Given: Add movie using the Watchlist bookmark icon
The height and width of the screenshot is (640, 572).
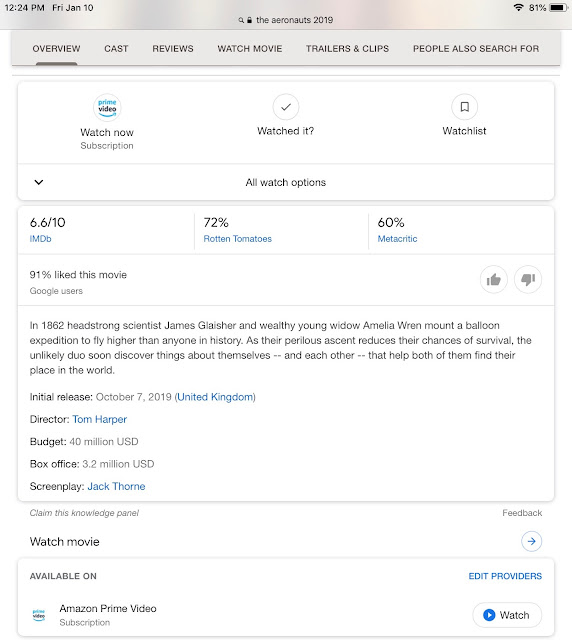Looking at the screenshot, I should click(464, 107).
